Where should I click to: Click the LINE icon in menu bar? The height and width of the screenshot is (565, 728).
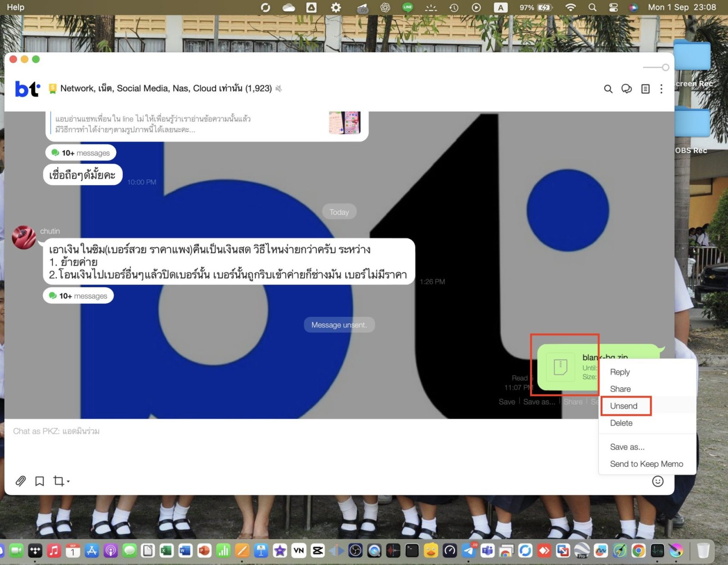(408, 7)
